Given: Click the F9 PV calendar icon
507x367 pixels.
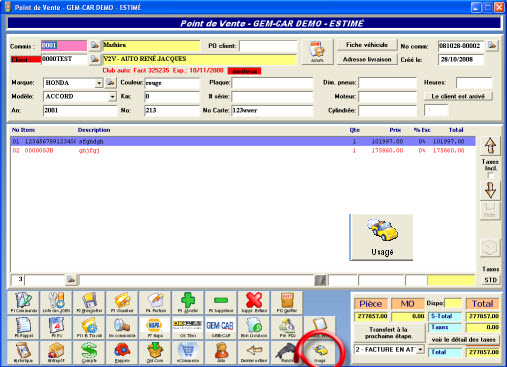Looking at the screenshot, I should (56, 327).
